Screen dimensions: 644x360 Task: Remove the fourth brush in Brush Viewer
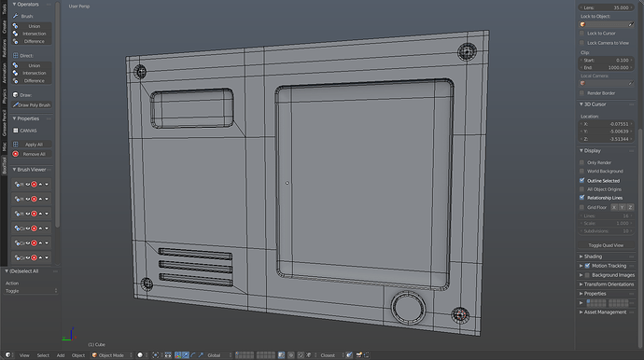tap(35, 228)
